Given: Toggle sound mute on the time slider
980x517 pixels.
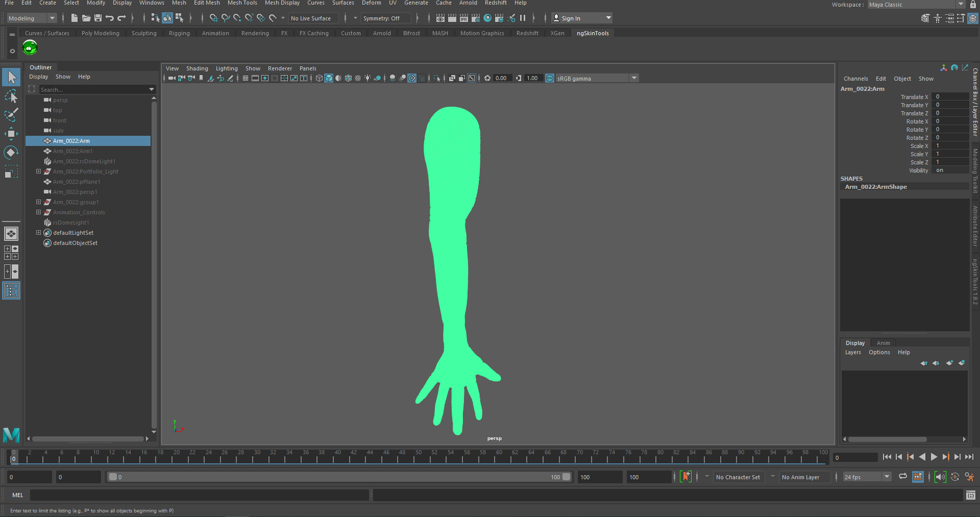Looking at the screenshot, I should click(x=940, y=477).
